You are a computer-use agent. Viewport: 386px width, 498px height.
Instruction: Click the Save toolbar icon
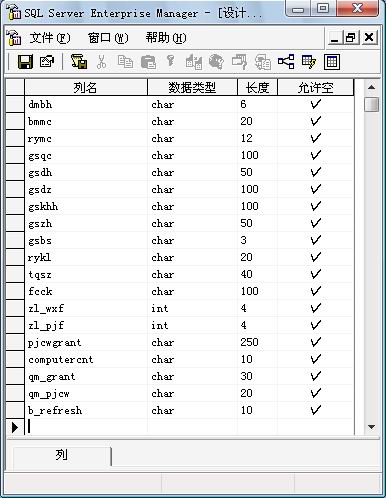click(25, 62)
